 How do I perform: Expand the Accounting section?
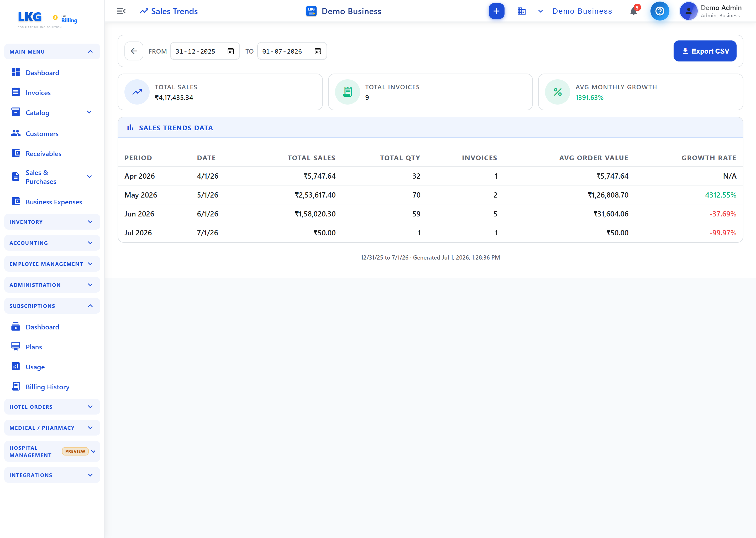coord(52,243)
